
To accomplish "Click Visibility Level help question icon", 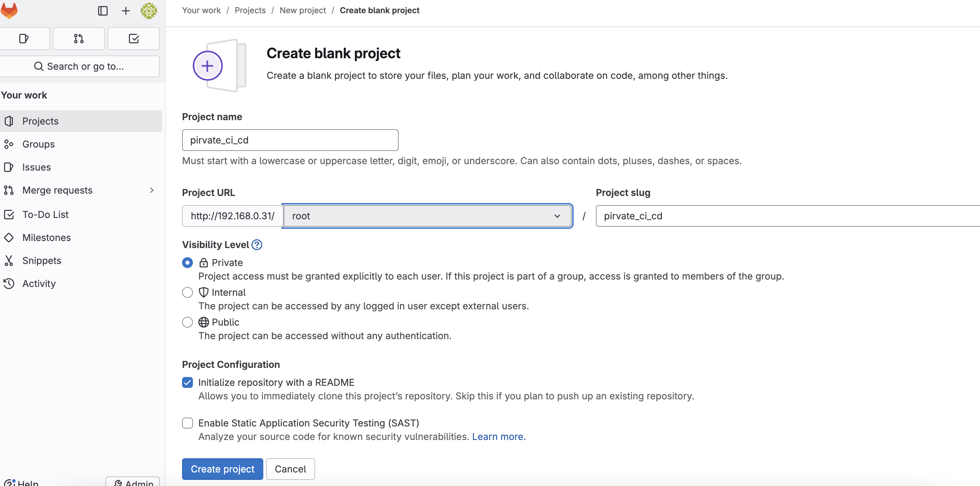I will tap(257, 245).
